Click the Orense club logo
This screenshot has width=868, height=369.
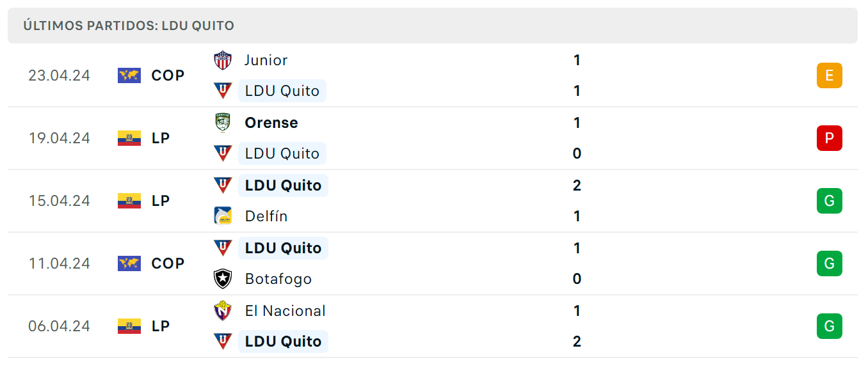[x=222, y=123]
